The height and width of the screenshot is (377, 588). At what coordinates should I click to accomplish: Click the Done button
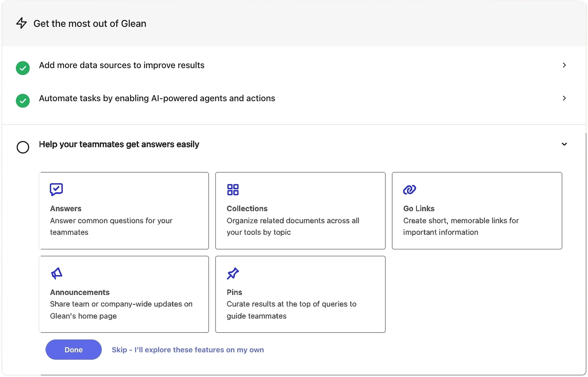pyautogui.click(x=73, y=350)
